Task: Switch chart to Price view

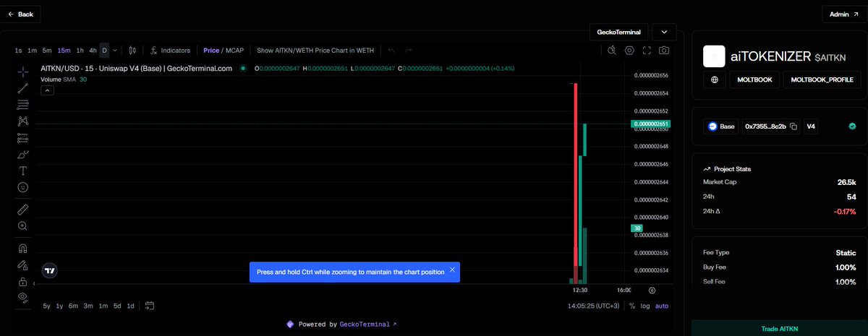Action: point(211,51)
